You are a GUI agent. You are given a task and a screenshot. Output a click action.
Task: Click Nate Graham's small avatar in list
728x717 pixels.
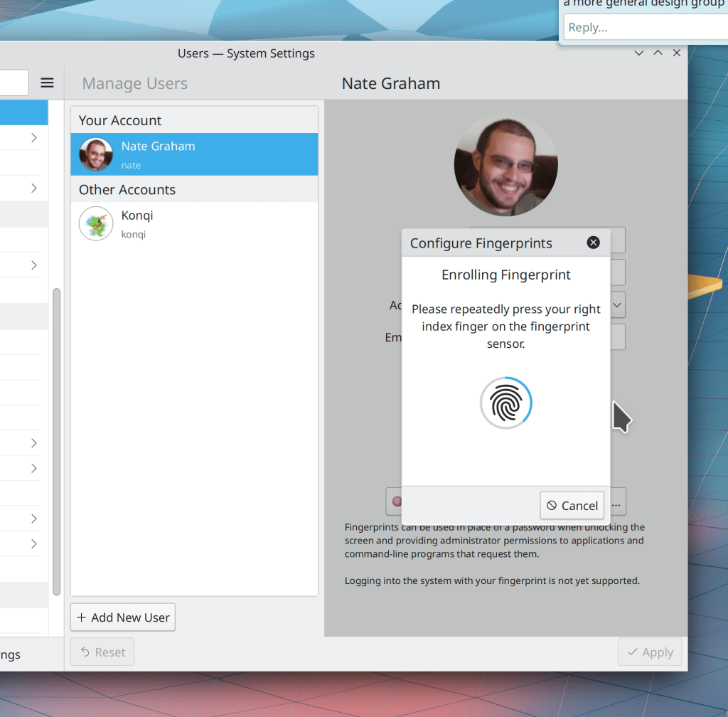[x=96, y=154]
